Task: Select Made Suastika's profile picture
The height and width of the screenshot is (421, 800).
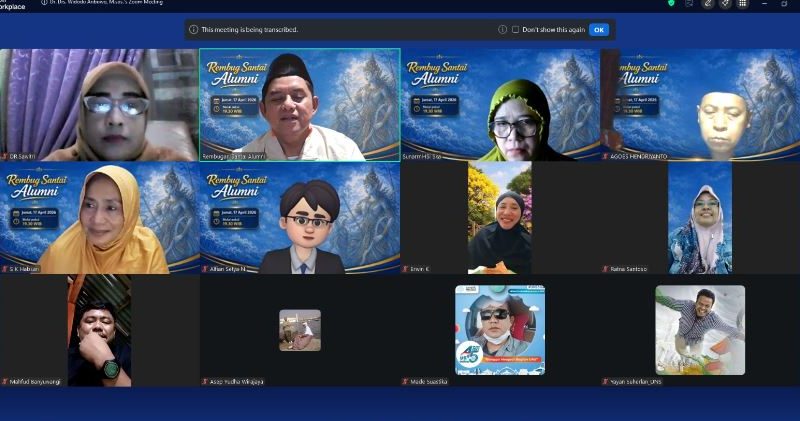Action: coord(500,330)
